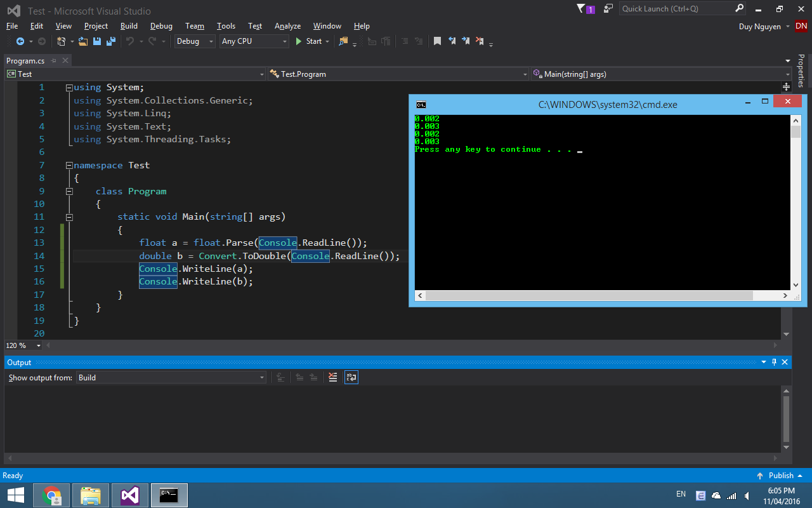Save Program.cs with the single-disk Save icon
Image resolution: width=812 pixels, height=508 pixels.
97,41
